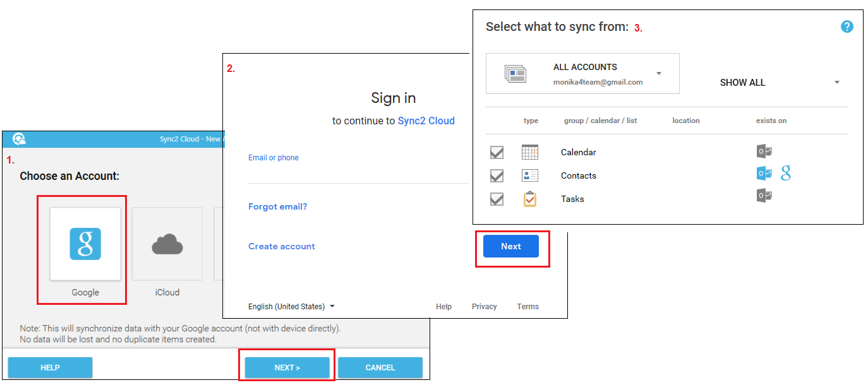Click the Privacy footer link
Screen dimensions: 868x385
(x=485, y=307)
